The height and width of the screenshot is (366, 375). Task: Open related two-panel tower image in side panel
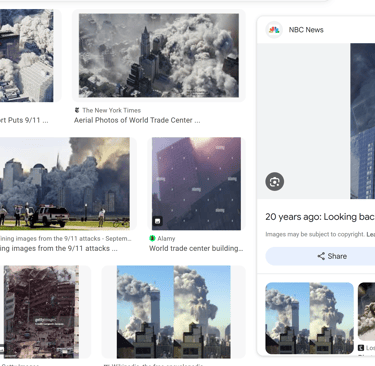point(309,318)
